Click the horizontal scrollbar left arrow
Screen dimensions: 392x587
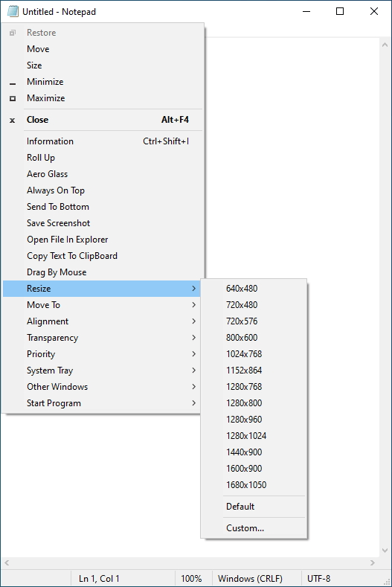tap(7, 562)
